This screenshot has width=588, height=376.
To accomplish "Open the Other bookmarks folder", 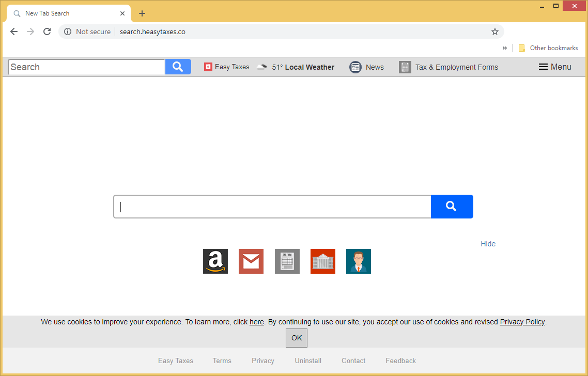I will click(548, 48).
